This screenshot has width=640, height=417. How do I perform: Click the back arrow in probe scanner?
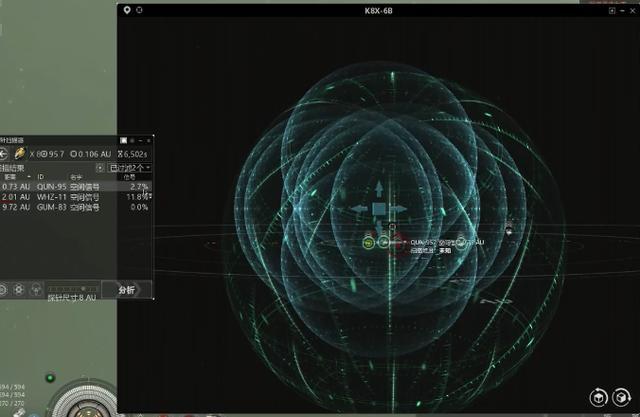click(x=3, y=154)
